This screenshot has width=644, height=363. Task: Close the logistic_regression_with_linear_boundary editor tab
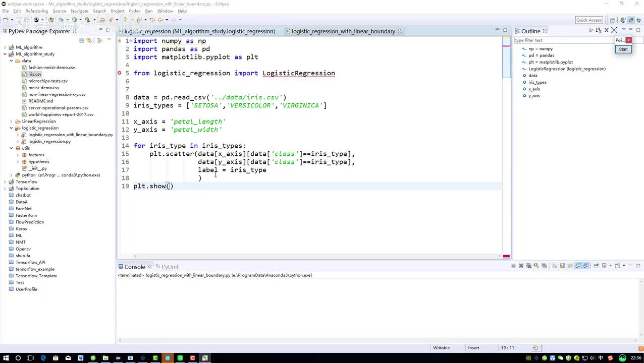(400, 31)
